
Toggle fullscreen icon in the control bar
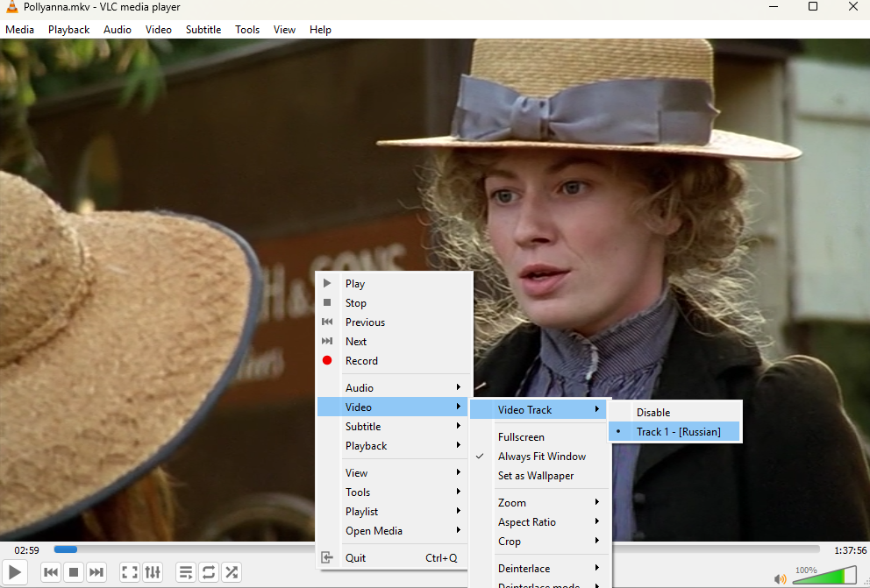point(129,572)
